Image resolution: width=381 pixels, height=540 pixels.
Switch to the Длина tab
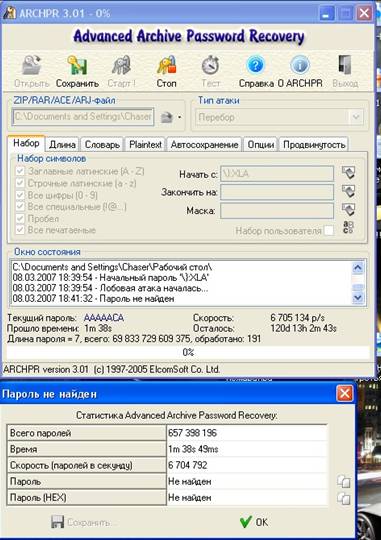[x=62, y=145]
